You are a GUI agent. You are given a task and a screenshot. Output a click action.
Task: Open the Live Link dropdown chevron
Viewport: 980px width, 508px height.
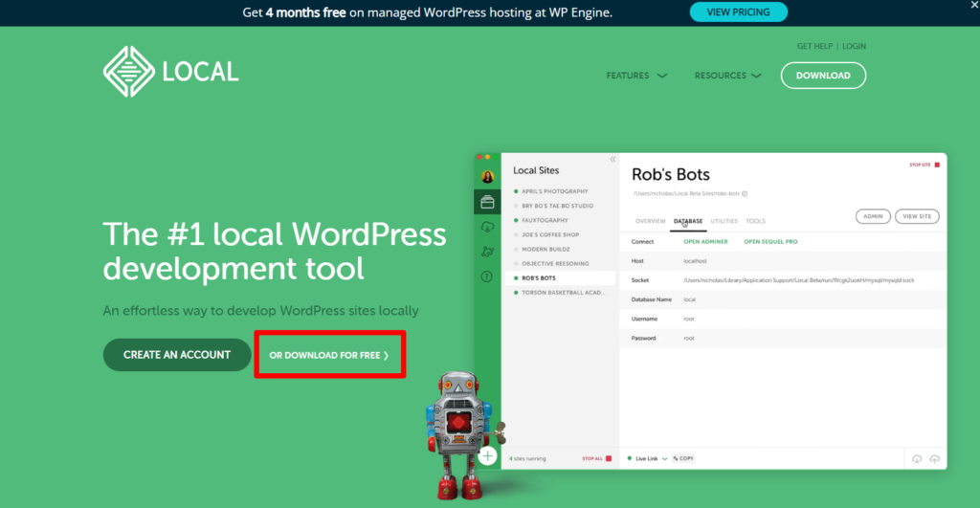tap(665, 458)
